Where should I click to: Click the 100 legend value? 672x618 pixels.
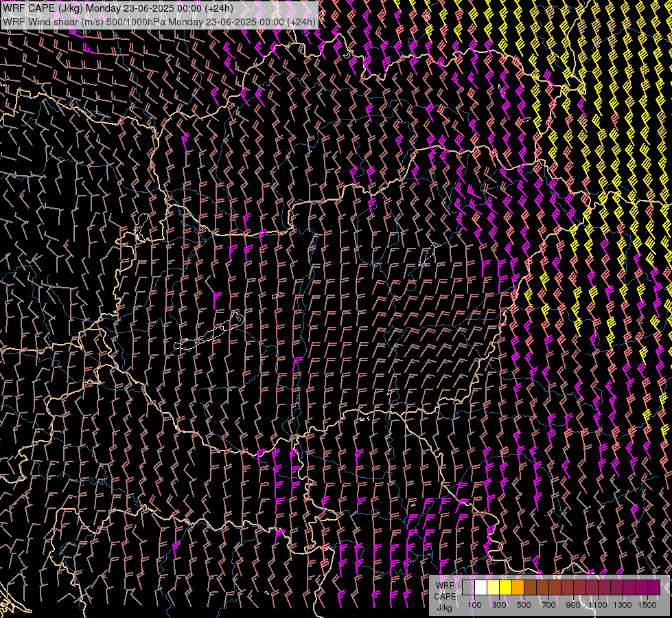click(474, 605)
